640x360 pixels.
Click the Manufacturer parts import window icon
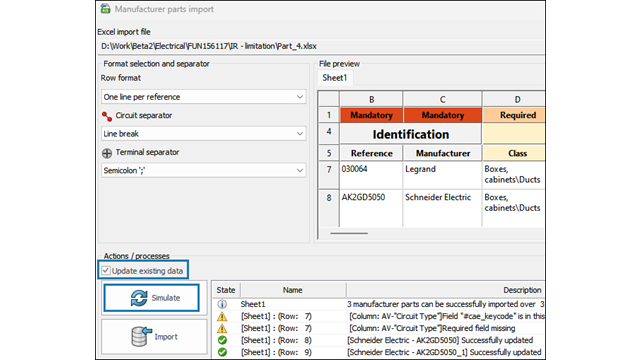pos(105,8)
